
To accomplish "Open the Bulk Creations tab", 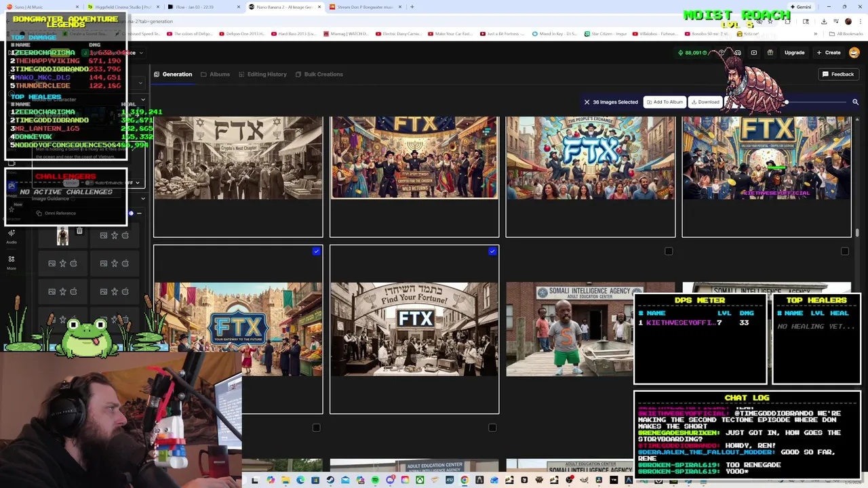I will coord(319,74).
